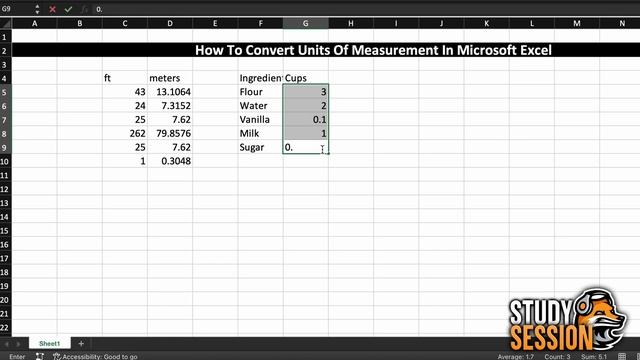The height and width of the screenshot is (360, 640).
Task: Click the cell containing 79.8576
Action: point(170,133)
